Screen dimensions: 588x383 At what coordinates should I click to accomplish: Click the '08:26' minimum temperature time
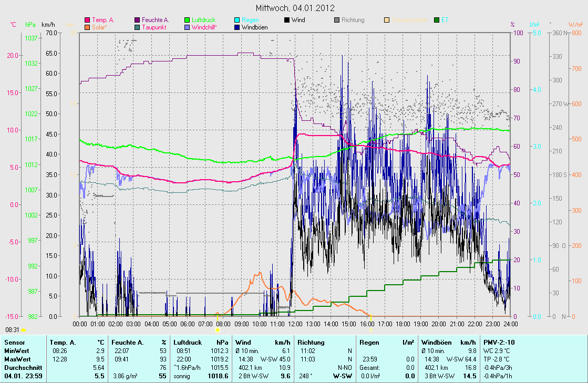pos(59,351)
